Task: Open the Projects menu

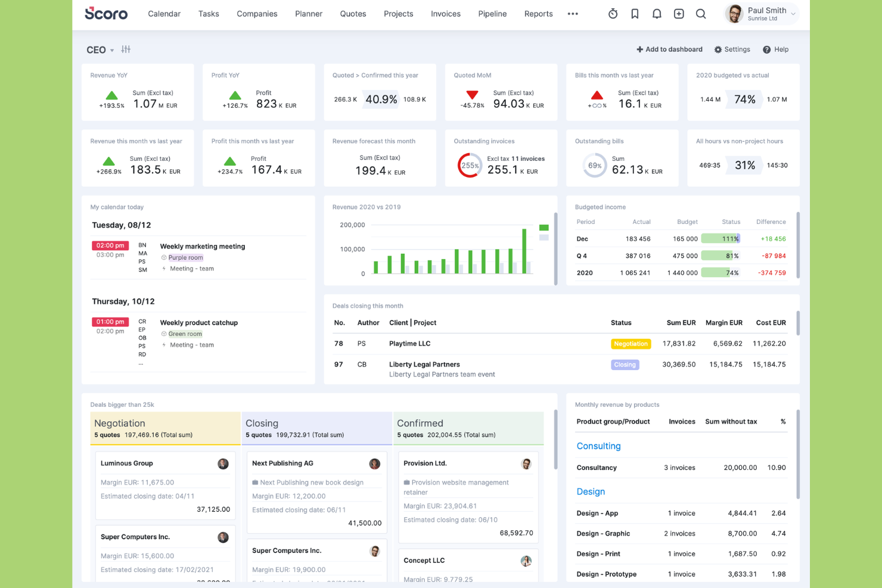Action: coord(398,14)
